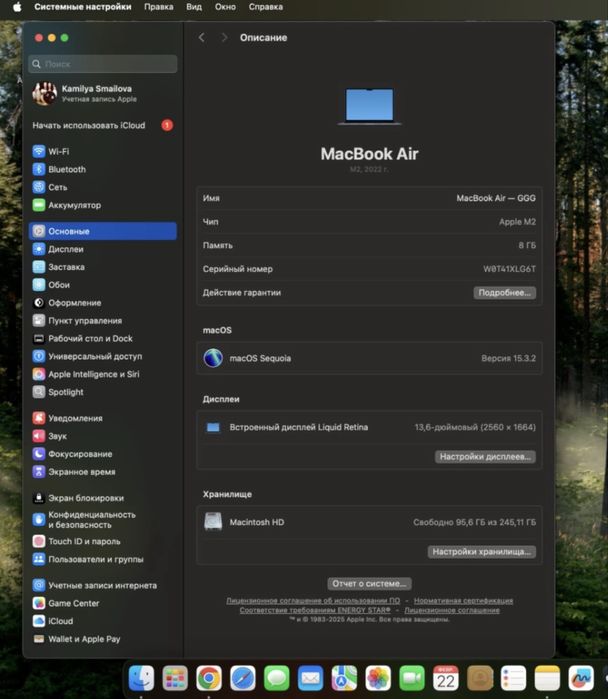Open Пользователи и группы settings

(x=103, y=559)
